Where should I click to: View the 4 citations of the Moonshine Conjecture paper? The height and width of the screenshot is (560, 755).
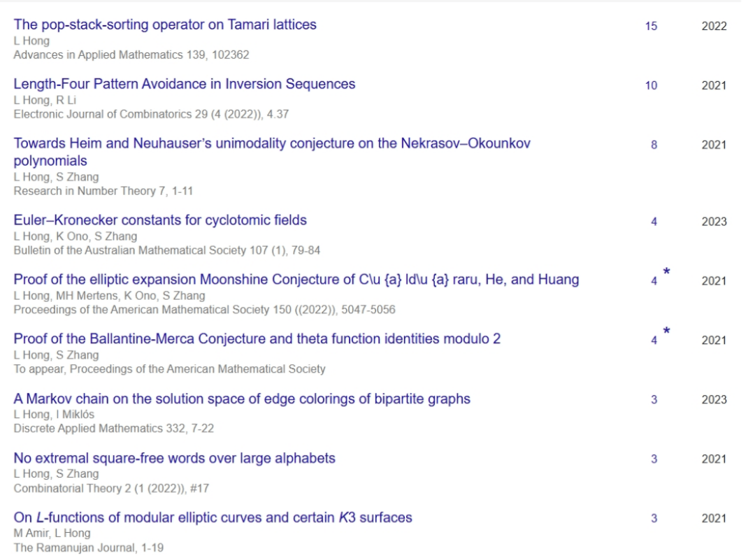[x=654, y=281]
